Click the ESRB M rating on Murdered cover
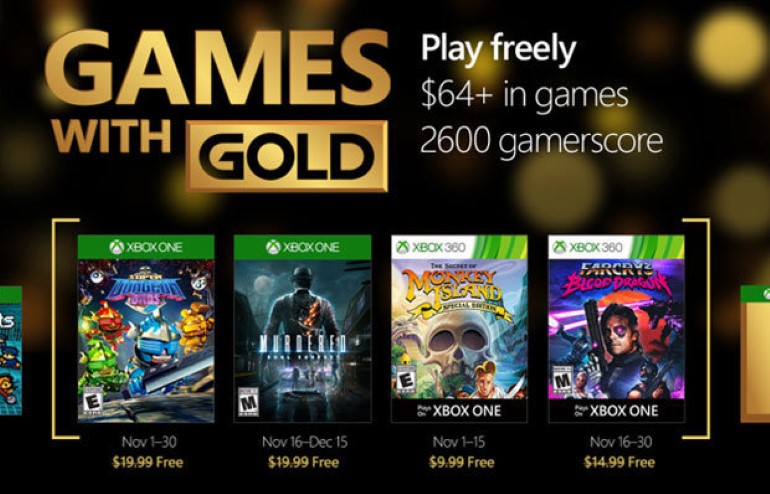The width and height of the screenshot is (770, 494). (x=247, y=402)
